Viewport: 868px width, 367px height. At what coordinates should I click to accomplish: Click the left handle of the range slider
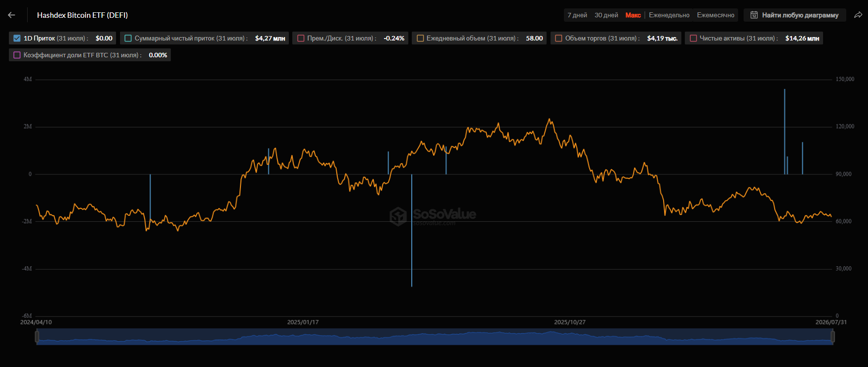point(37,337)
